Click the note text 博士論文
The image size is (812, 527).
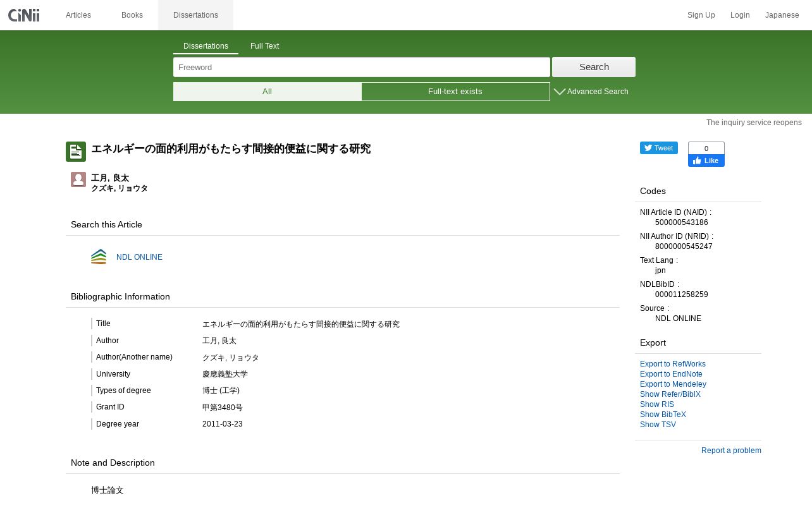(x=108, y=490)
